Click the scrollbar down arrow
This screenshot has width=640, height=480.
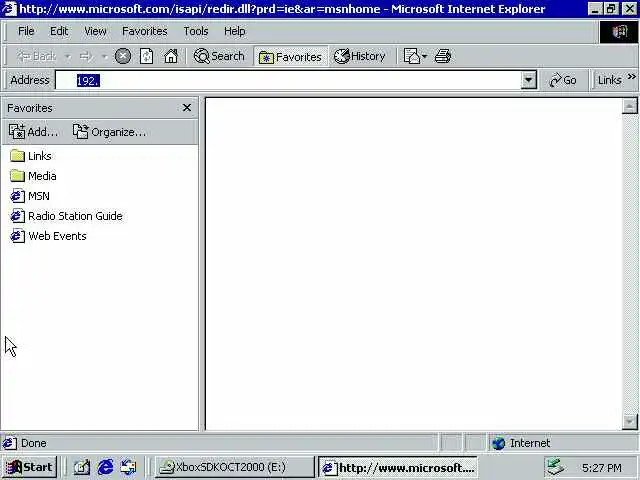point(629,422)
